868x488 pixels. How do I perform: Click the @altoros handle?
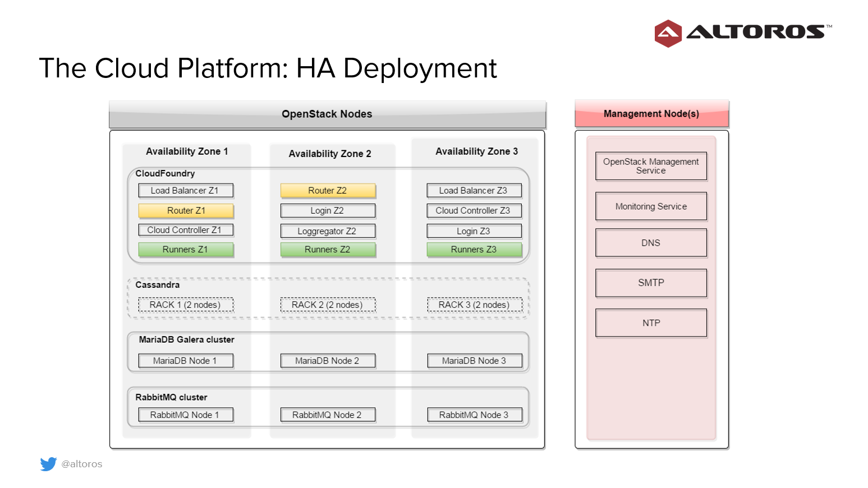(82, 464)
